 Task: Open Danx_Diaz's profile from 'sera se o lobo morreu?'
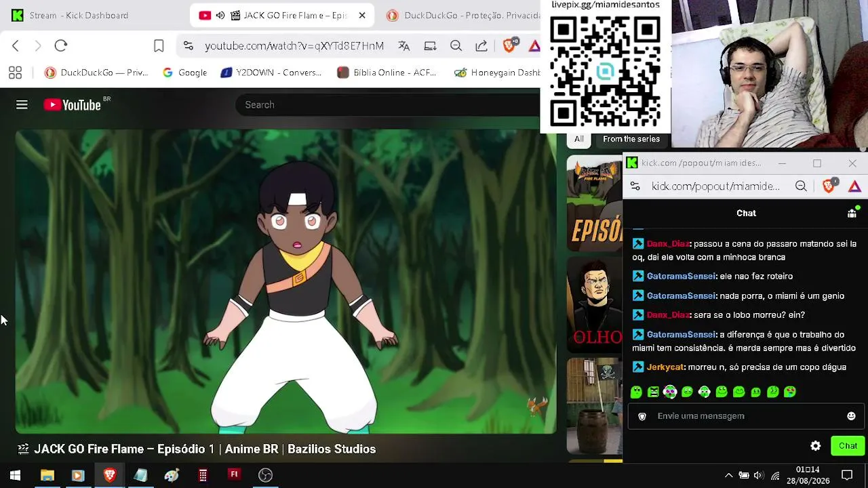668,315
